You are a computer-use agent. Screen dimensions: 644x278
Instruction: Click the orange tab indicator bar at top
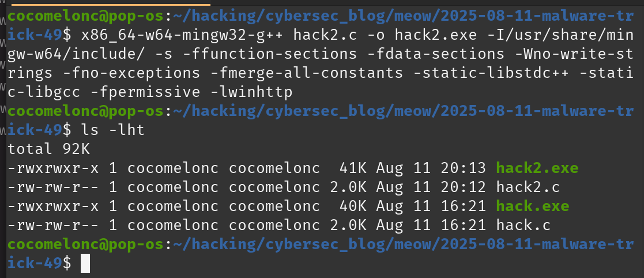point(111,5)
